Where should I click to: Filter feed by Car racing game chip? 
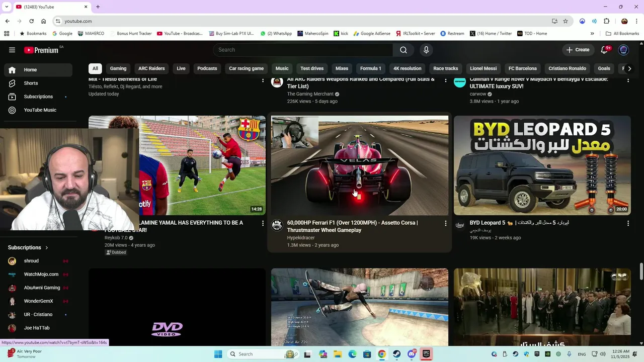[246, 68]
